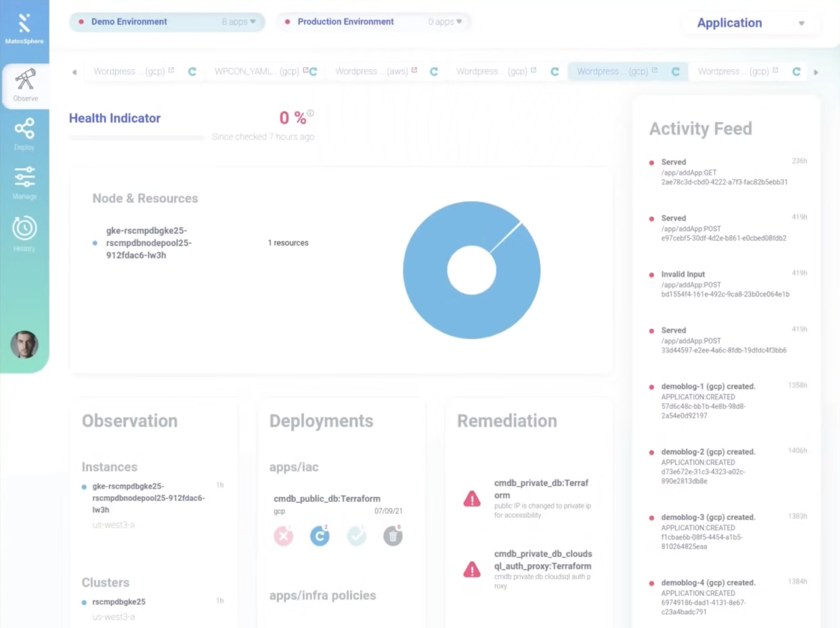840x628 pixels.
Task: Click the trash icon under cmdb_public_db
Action: pyautogui.click(x=393, y=536)
